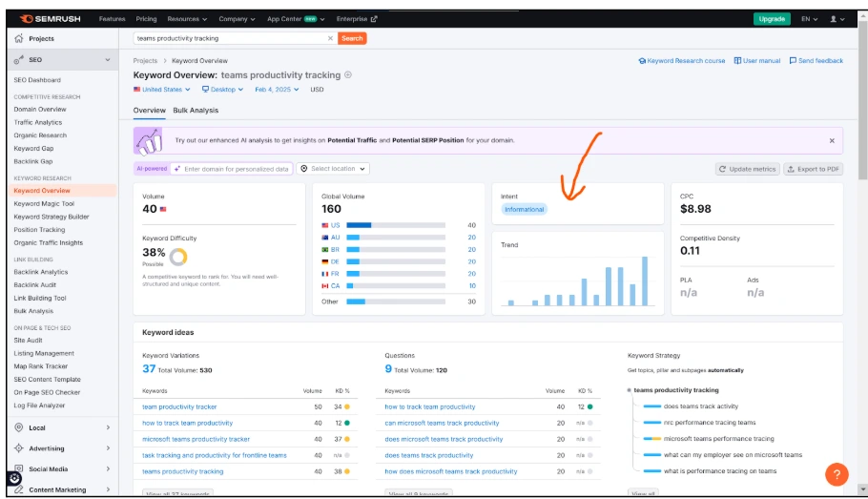Open Backlink Analytics in sidebar

coord(40,272)
